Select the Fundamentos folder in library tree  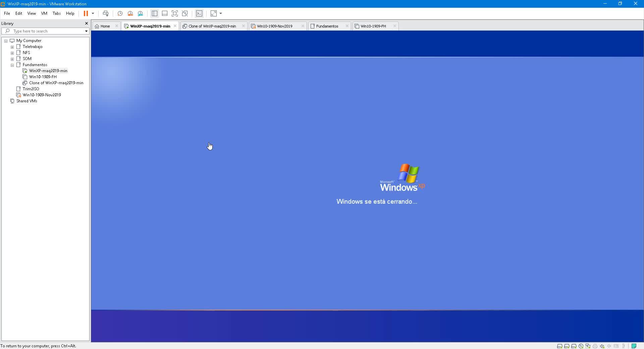point(35,65)
